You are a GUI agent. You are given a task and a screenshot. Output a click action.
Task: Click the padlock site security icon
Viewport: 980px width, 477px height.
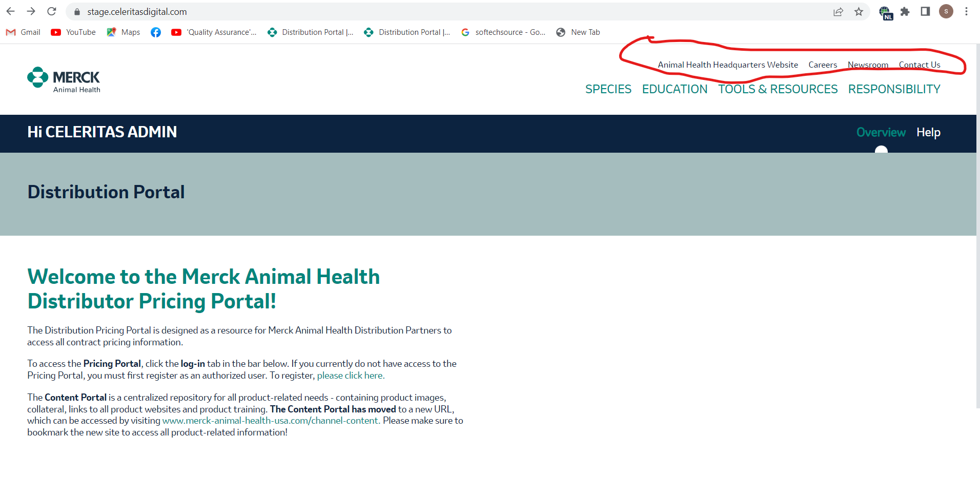(x=77, y=12)
